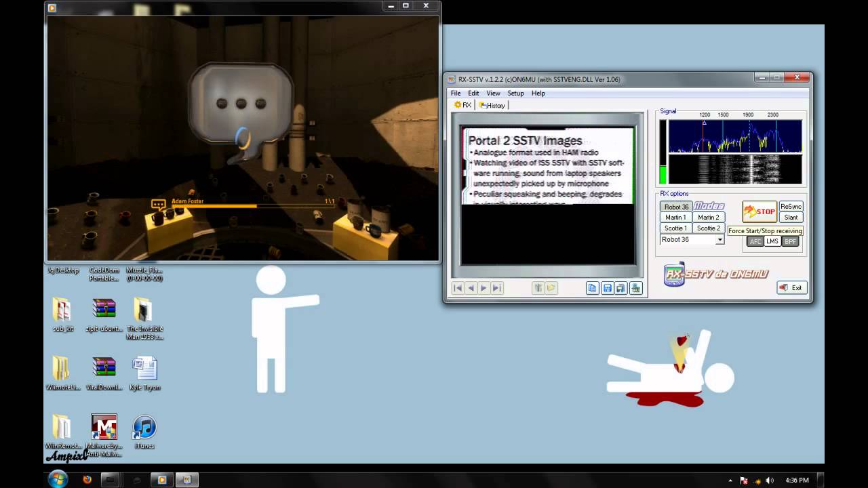
Task: Click the chat icon beside Adam Foster
Action: pyautogui.click(x=158, y=203)
